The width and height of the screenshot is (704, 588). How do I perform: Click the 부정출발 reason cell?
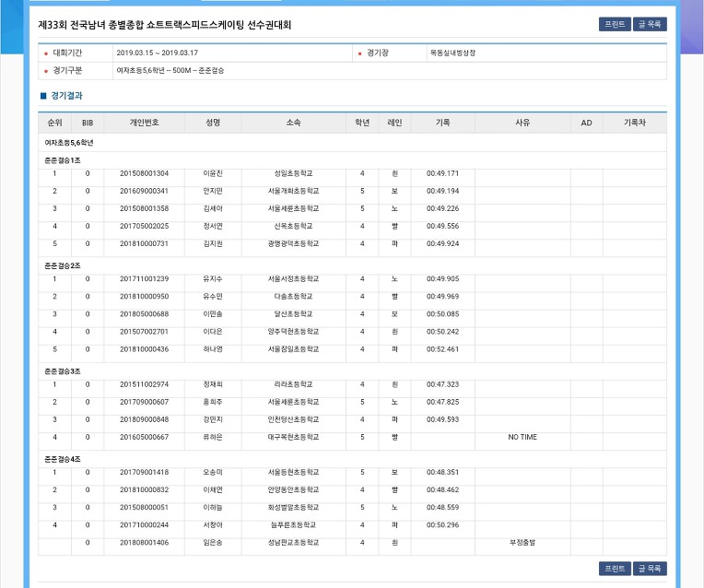click(x=522, y=543)
